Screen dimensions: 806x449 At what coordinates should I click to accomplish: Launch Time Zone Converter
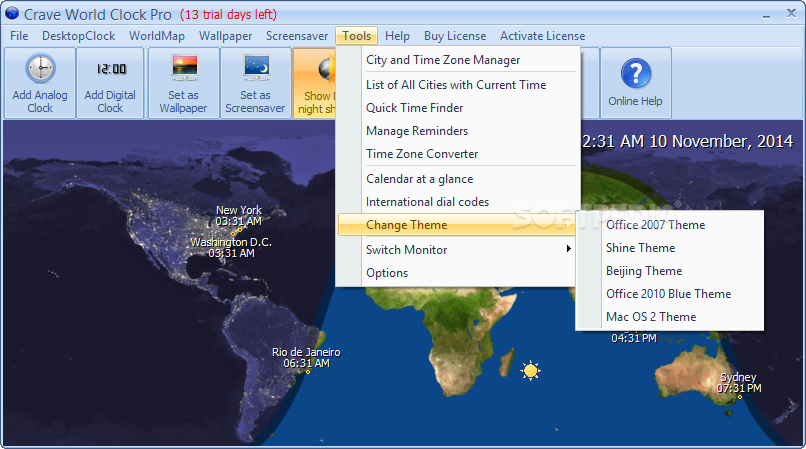point(457,154)
